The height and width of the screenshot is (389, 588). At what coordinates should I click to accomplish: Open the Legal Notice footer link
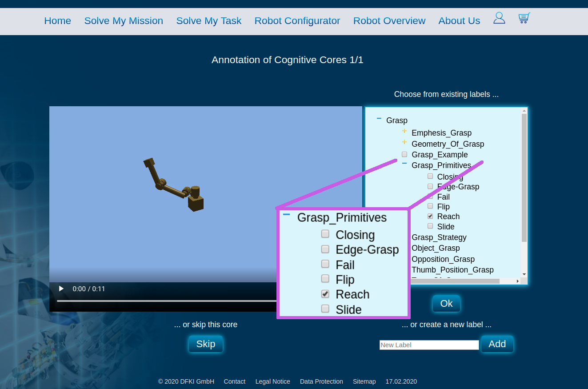coord(273,381)
